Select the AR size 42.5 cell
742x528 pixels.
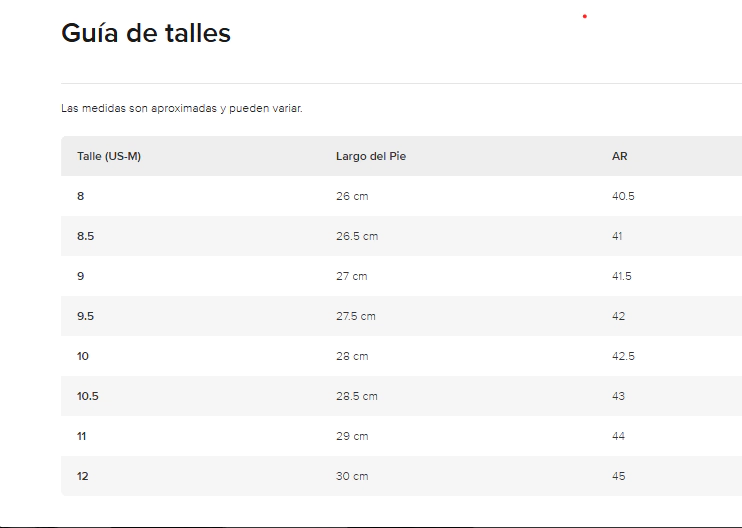click(x=623, y=356)
